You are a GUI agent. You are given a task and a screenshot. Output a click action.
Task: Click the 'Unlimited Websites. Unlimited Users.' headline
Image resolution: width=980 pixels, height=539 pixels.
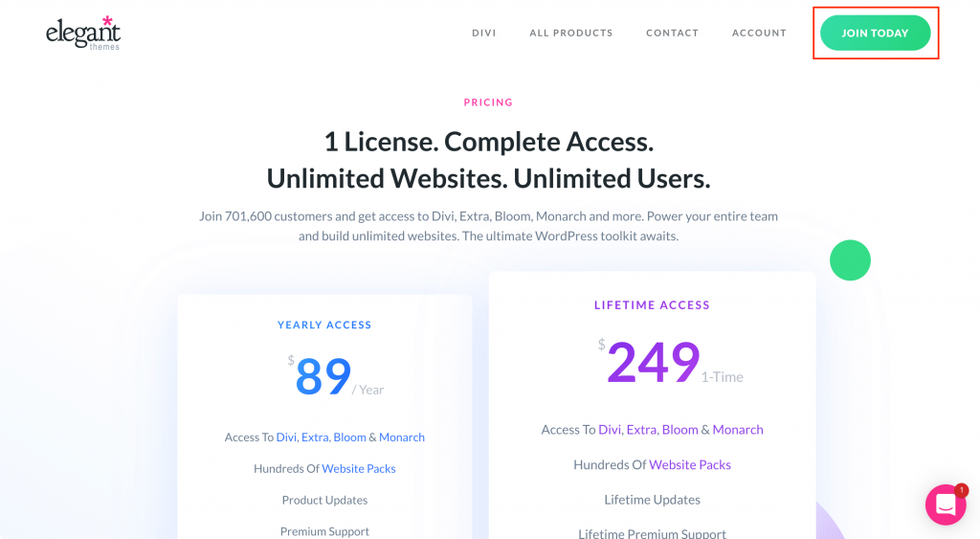pyautogui.click(x=488, y=179)
